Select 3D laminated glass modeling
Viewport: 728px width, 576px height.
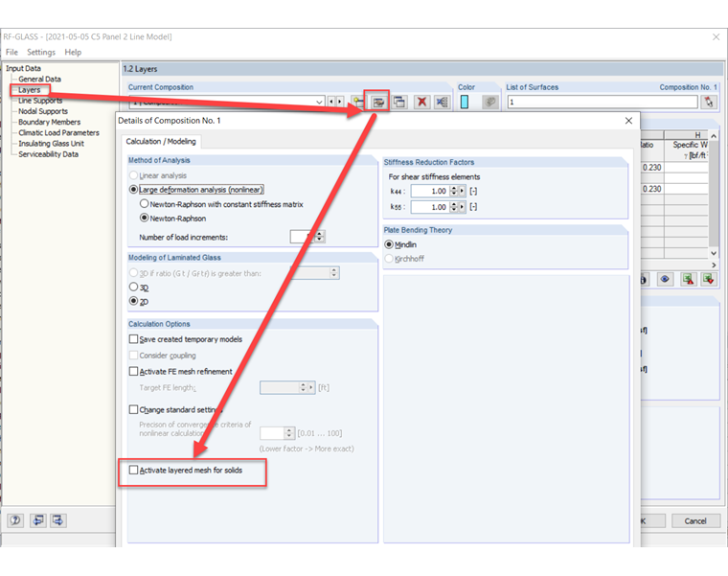tap(134, 288)
